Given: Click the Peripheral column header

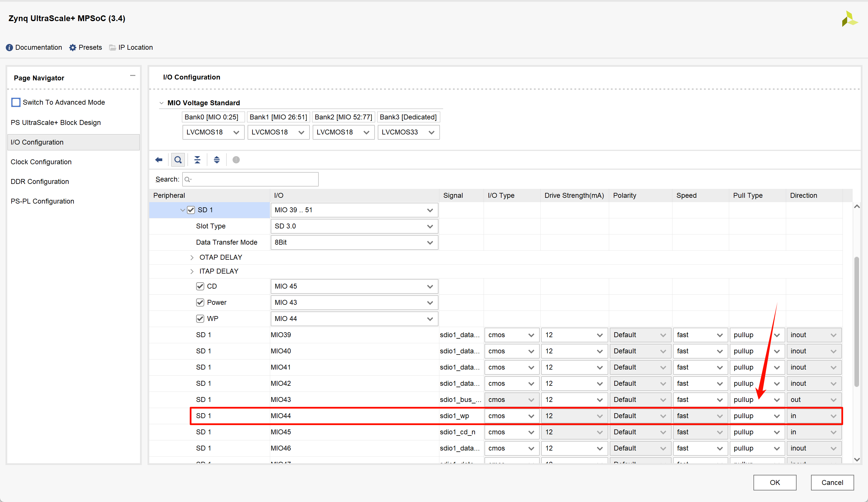Looking at the screenshot, I should coord(209,195).
